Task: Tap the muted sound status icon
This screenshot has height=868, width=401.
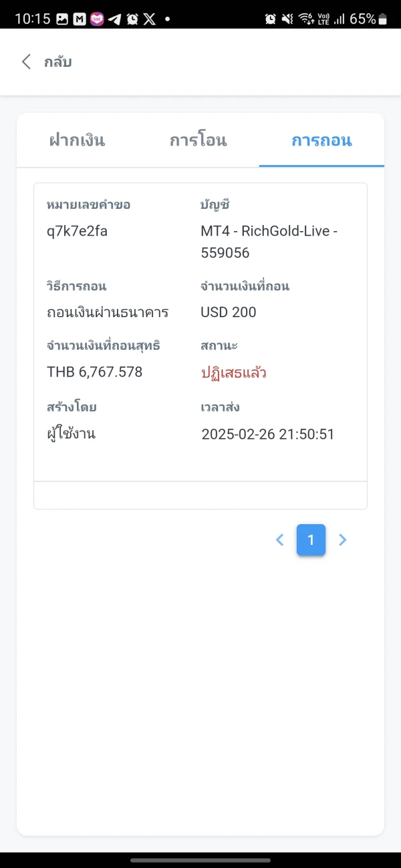Action: pyautogui.click(x=288, y=19)
